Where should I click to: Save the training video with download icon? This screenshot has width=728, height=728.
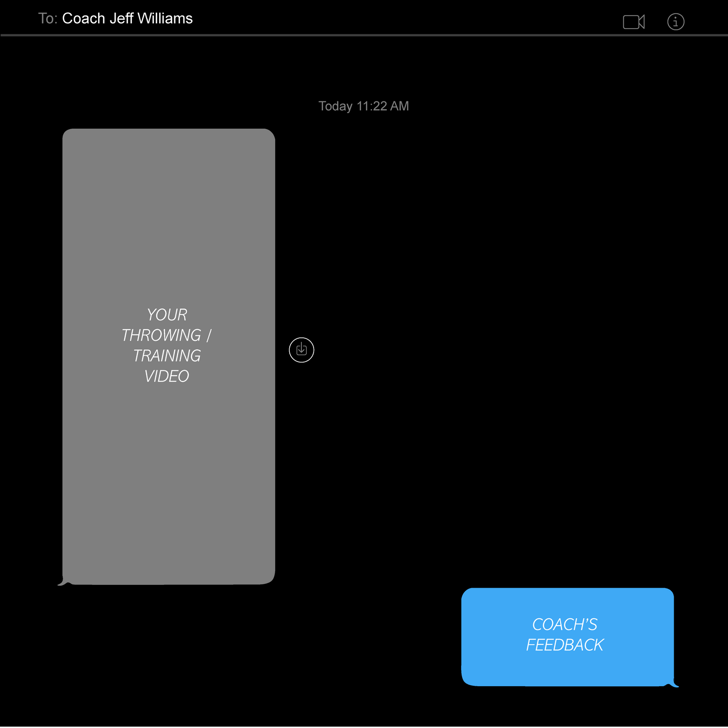tap(301, 350)
